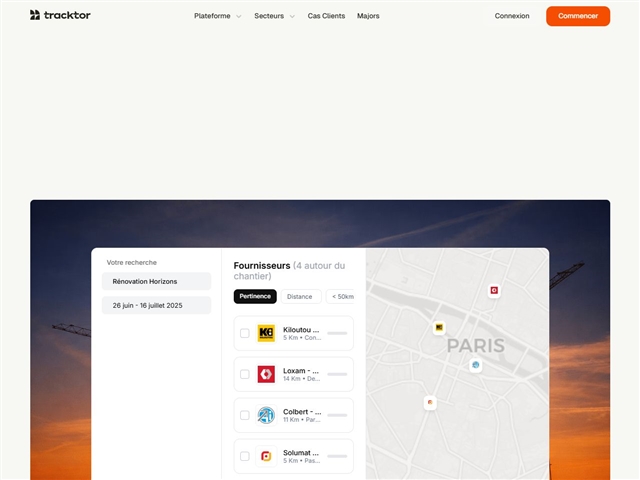Click the Tracktor logo in header
Screen dimensions: 640x480
tap(60, 16)
